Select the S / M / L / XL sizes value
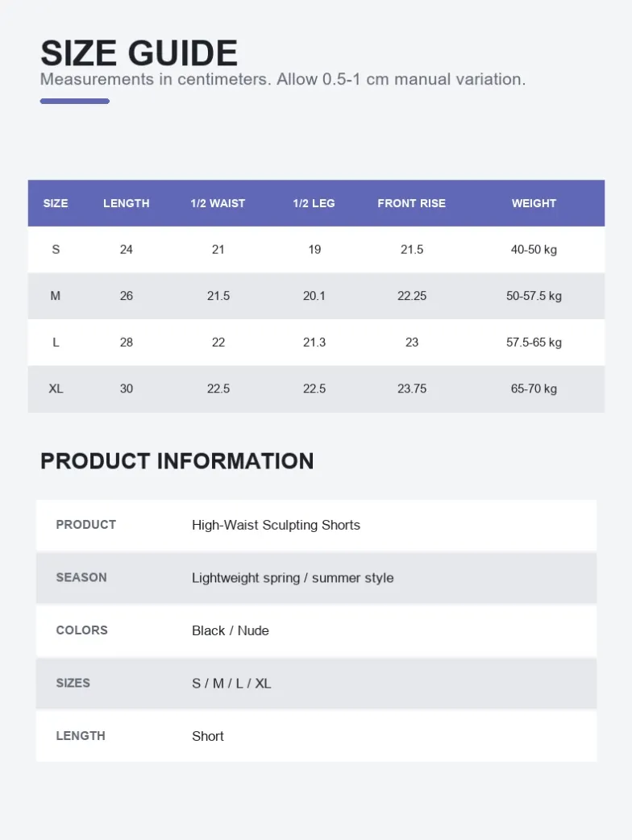Viewport: 632px width, 840px height. [231, 684]
